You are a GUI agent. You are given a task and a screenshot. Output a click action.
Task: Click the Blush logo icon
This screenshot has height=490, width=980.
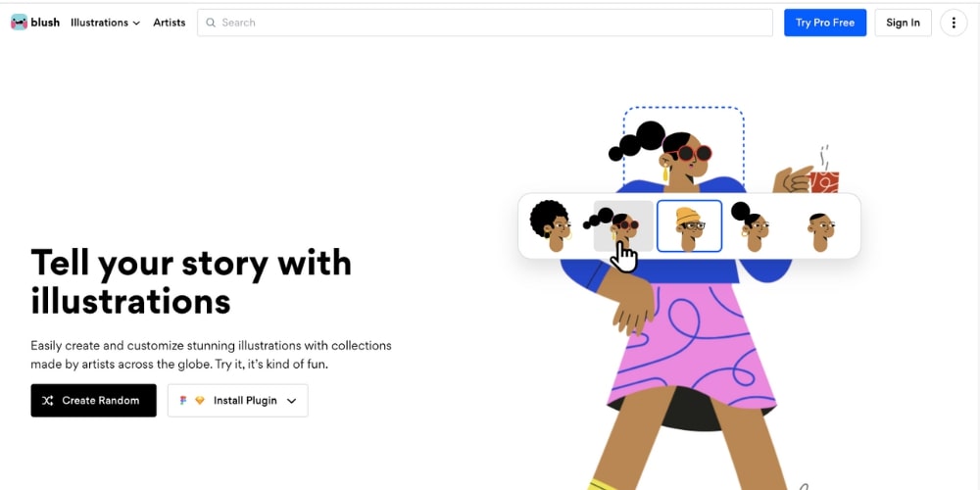(20, 23)
